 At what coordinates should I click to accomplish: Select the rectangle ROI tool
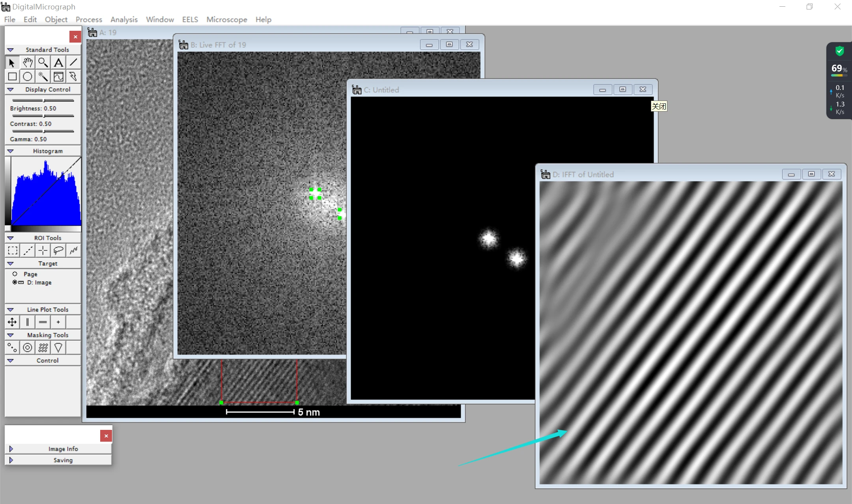coord(13,250)
